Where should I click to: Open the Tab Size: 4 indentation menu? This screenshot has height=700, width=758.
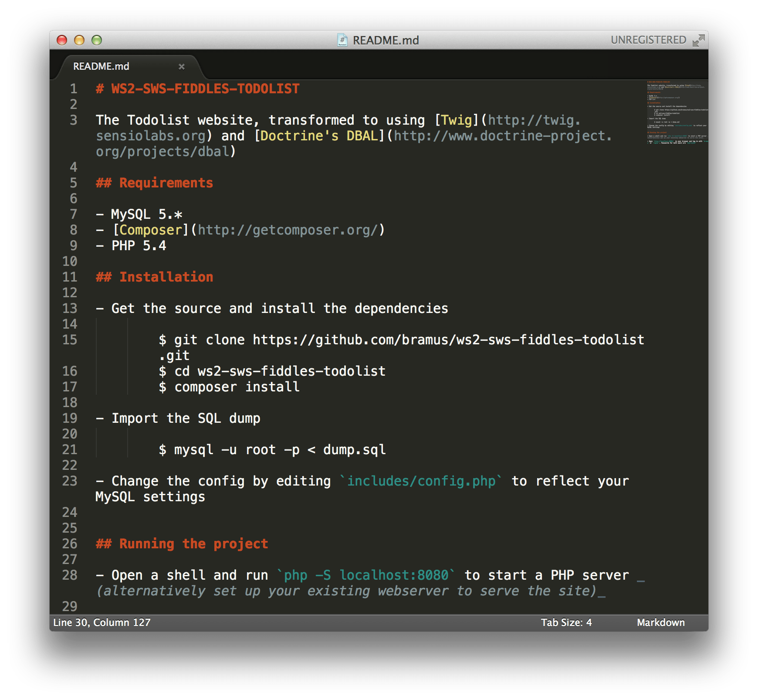[566, 622]
